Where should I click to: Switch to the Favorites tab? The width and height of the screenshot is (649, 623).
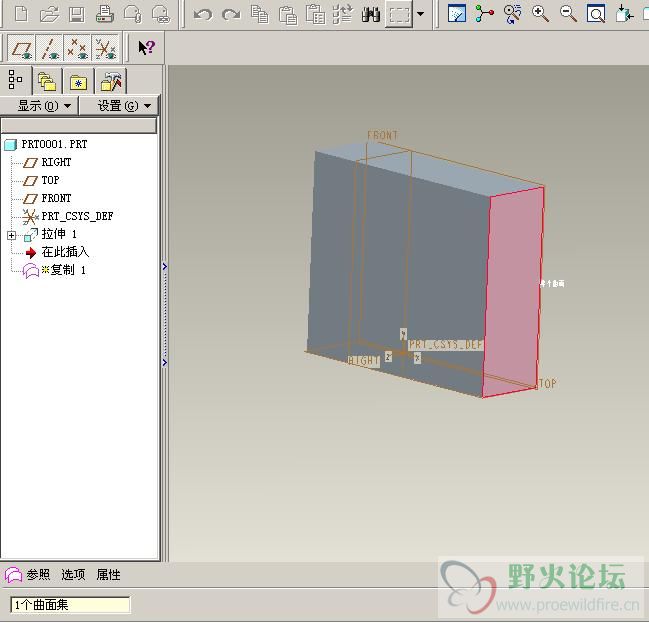(78, 82)
